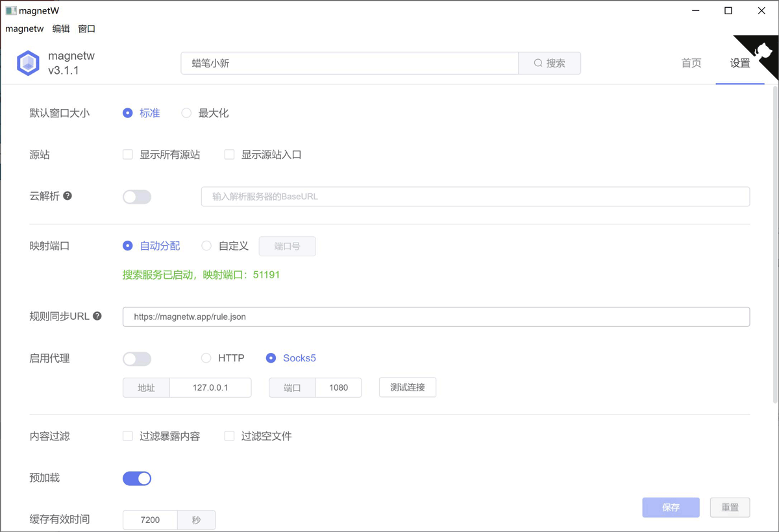Turn off the 预加载 switch
779x532 pixels.
pos(137,479)
